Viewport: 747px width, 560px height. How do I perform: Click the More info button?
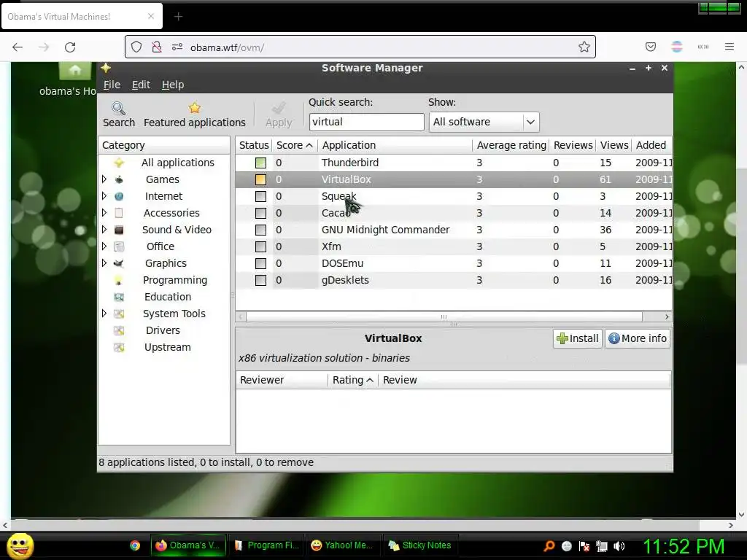coord(638,338)
